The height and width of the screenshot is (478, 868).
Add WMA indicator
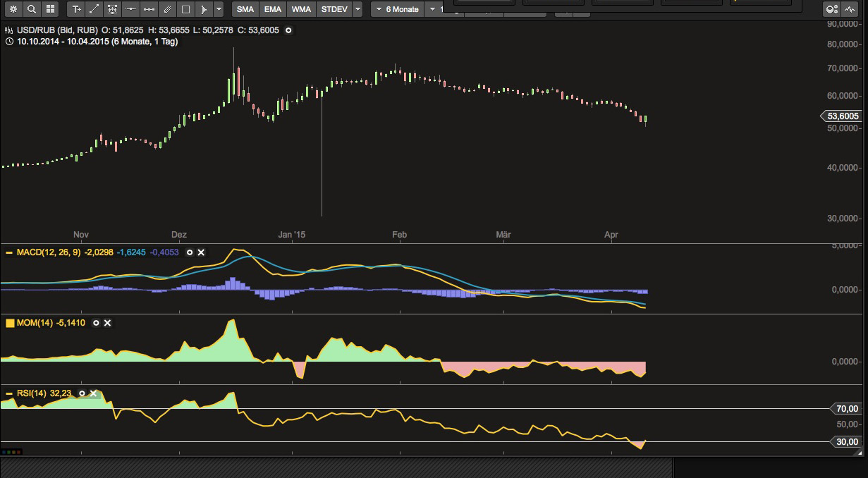point(301,9)
